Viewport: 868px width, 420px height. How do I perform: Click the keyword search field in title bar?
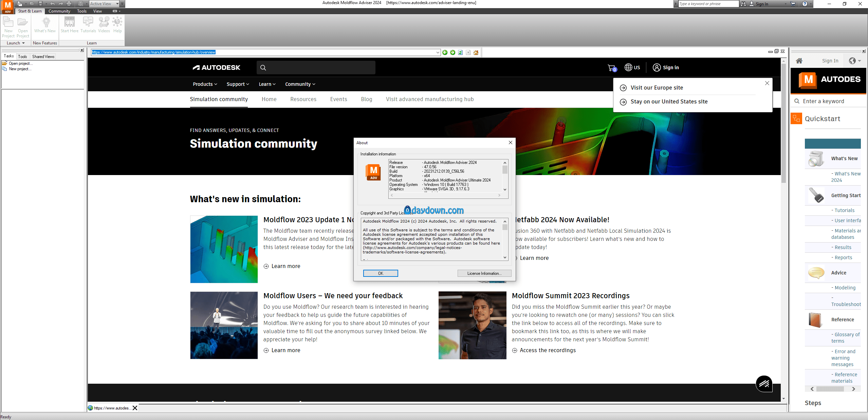[708, 4]
